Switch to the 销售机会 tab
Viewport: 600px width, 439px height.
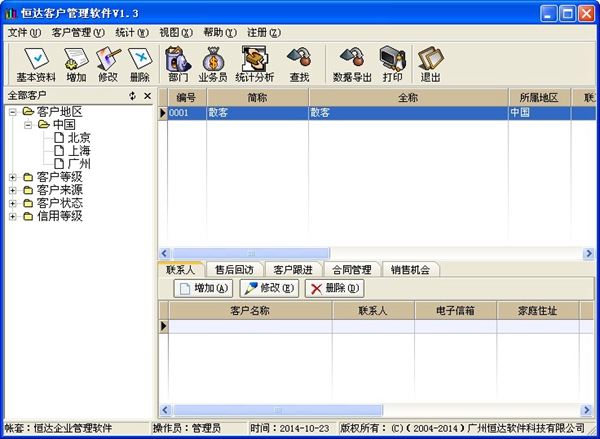point(410,270)
